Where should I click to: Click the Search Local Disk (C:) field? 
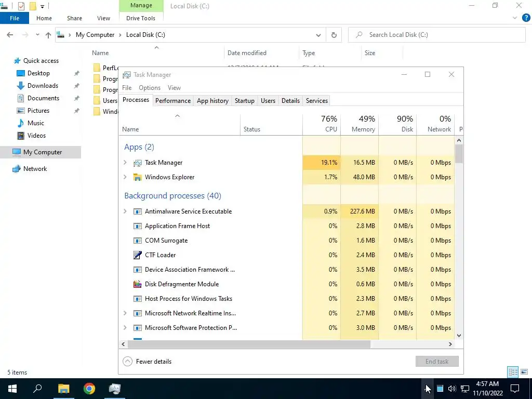[436, 35]
